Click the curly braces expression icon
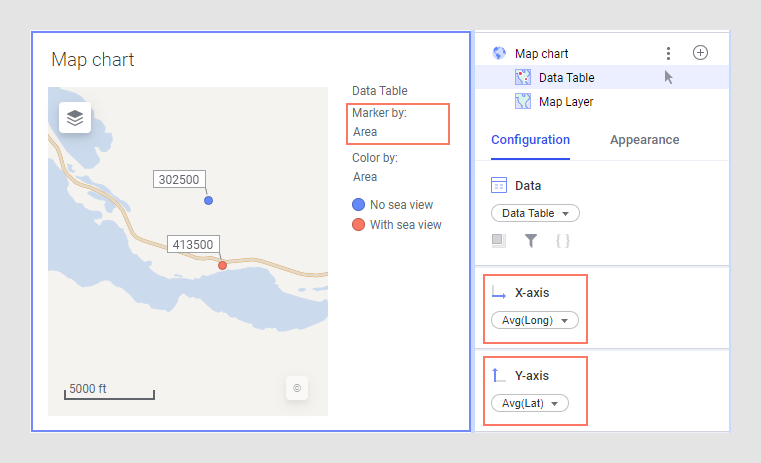This screenshot has width=761, height=463. click(563, 240)
